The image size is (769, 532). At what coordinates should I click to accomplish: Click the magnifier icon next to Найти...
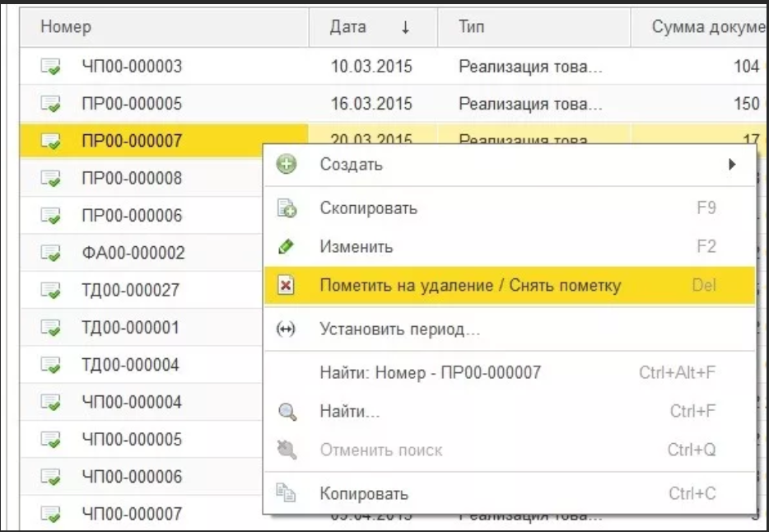[x=287, y=412]
